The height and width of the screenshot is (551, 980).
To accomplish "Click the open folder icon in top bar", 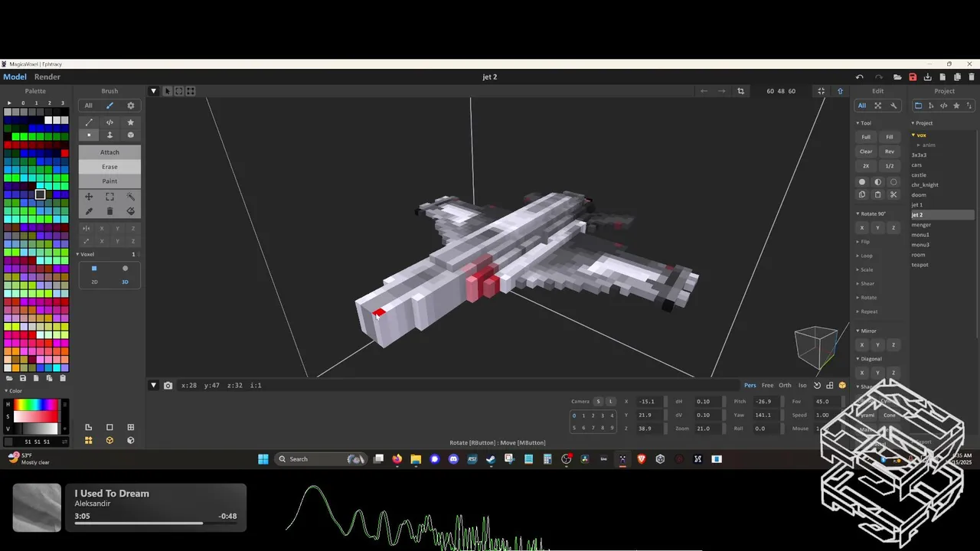I will click(897, 77).
